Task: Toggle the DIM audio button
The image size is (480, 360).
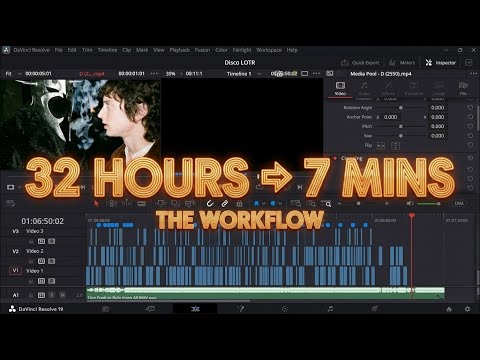Action: tap(459, 203)
